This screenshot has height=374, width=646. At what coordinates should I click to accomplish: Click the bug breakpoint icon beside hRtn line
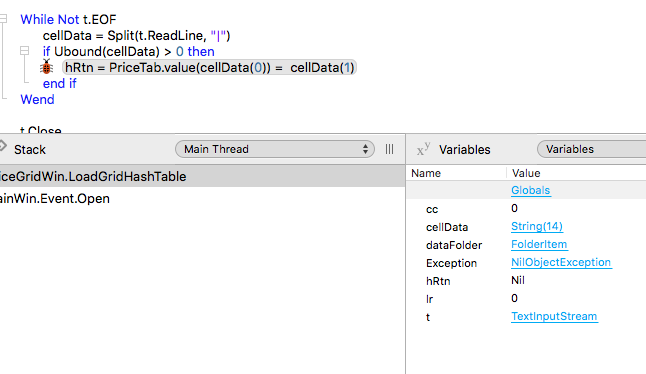47,67
